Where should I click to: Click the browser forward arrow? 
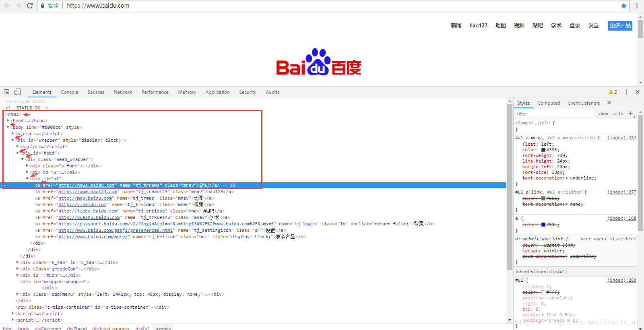tap(18, 6)
